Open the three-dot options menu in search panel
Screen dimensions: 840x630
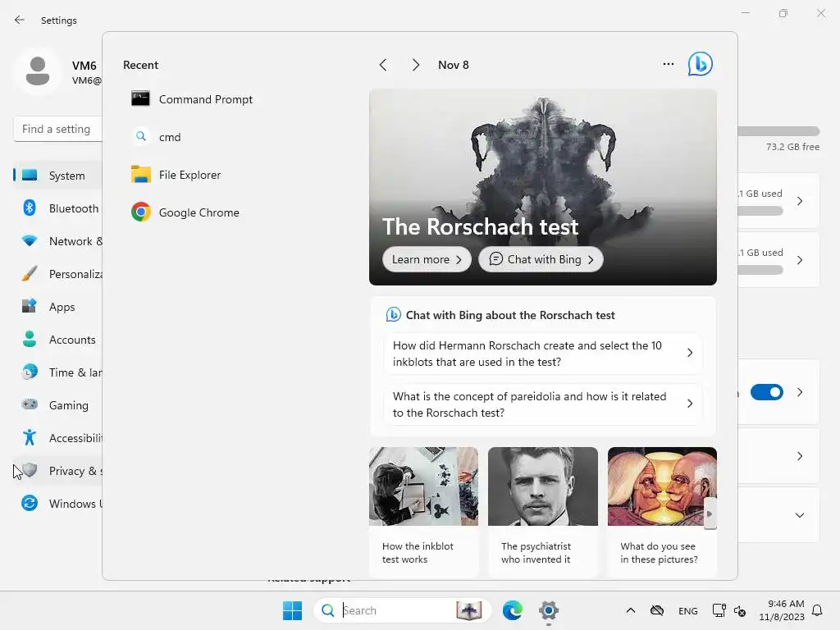coord(668,64)
